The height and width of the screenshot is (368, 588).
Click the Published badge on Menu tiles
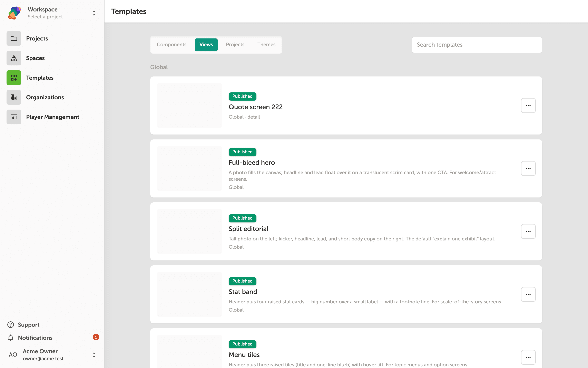(242, 344)
